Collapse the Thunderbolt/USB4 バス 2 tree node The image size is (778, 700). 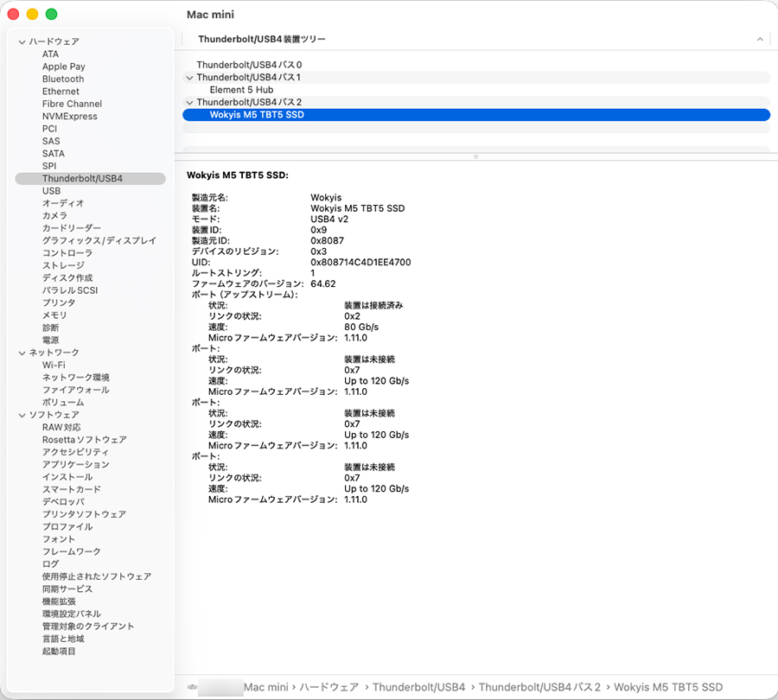(189, 103)
